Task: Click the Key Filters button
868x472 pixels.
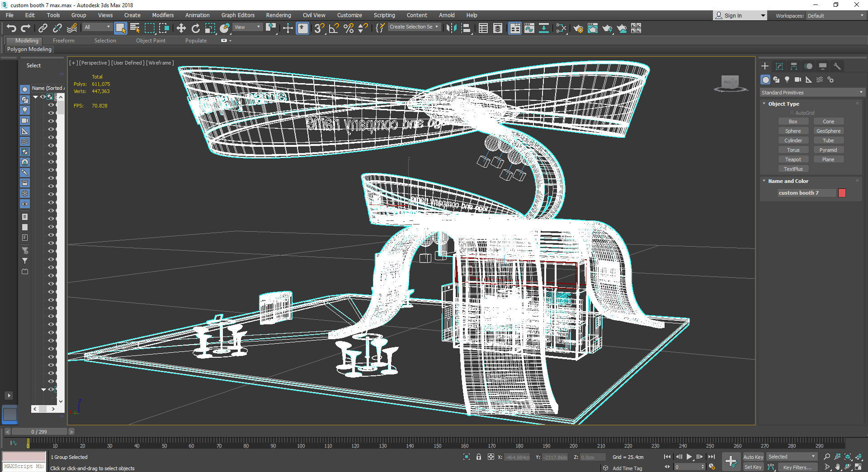Action: [797, 467]
